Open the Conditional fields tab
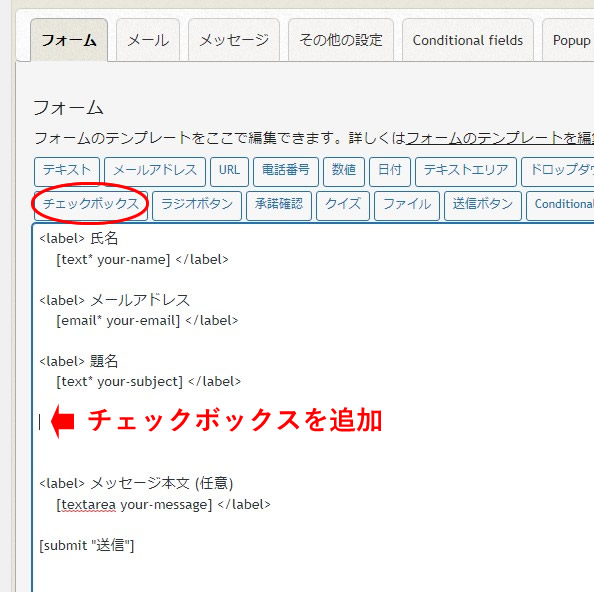594x592 pixels. tap(467, 40)
